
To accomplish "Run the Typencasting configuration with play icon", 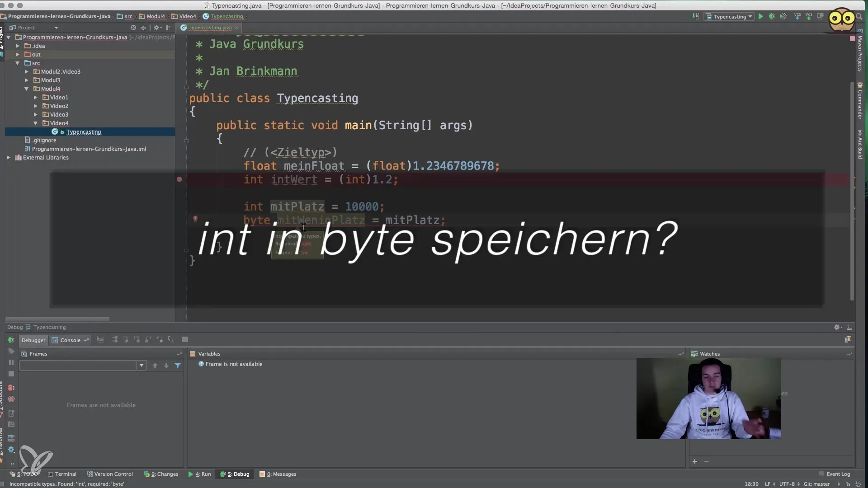I will point(761,16).
